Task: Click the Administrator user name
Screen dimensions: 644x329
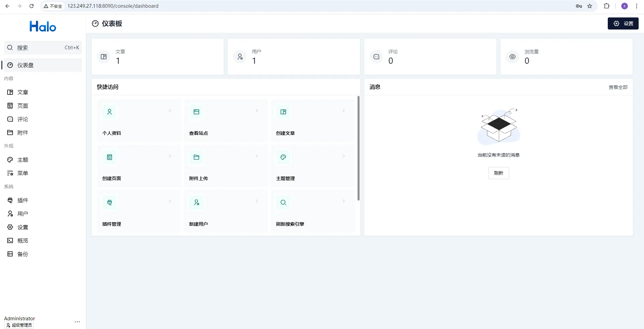Action: pyautogui.click(x=19, y=319)
